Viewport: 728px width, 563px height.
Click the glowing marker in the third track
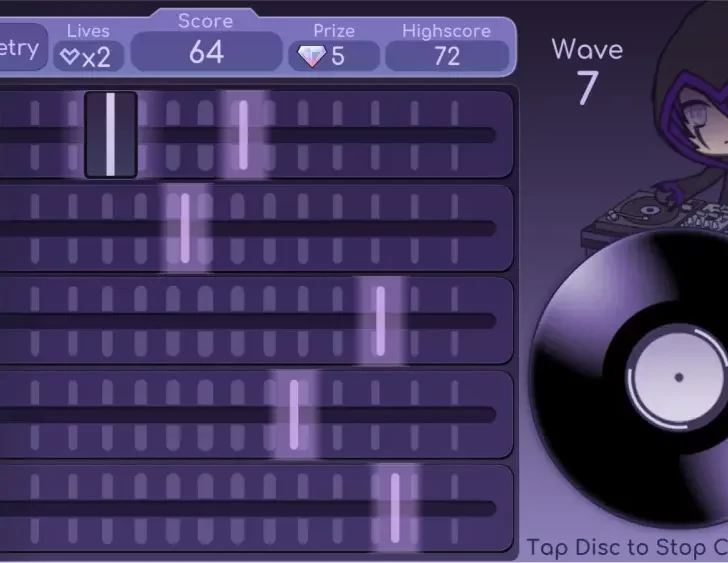(x=380, y=321)
